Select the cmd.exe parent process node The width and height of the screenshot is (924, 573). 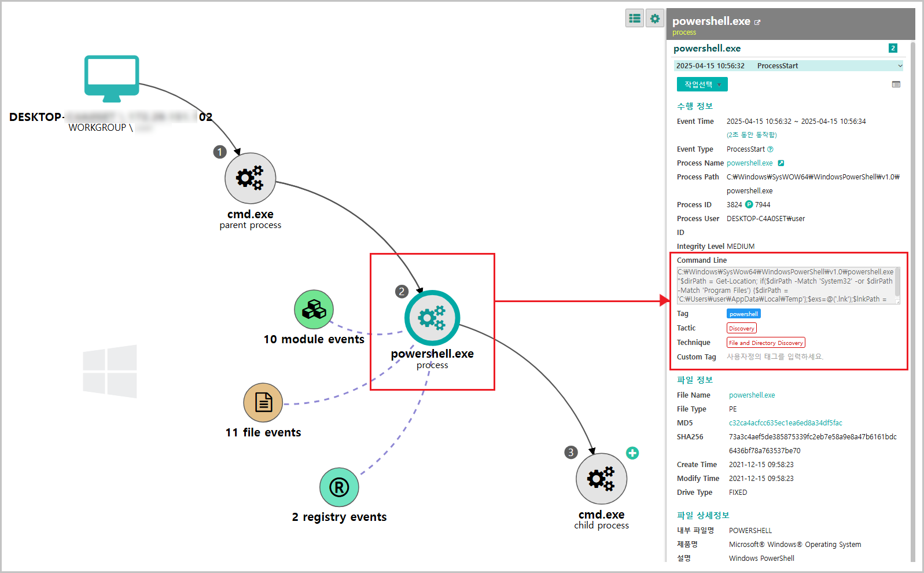tap(250, 178)
